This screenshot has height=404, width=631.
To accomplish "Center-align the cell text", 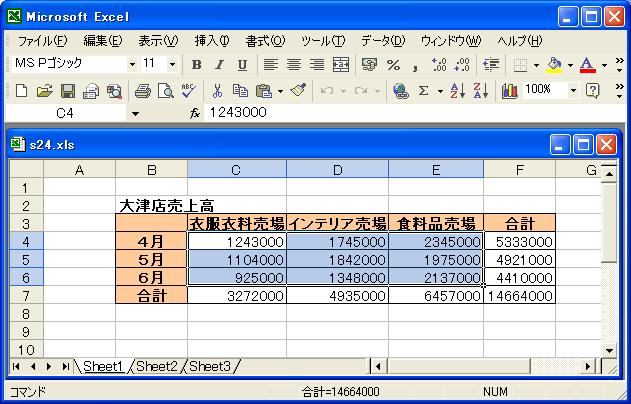I will coord(294,65).
